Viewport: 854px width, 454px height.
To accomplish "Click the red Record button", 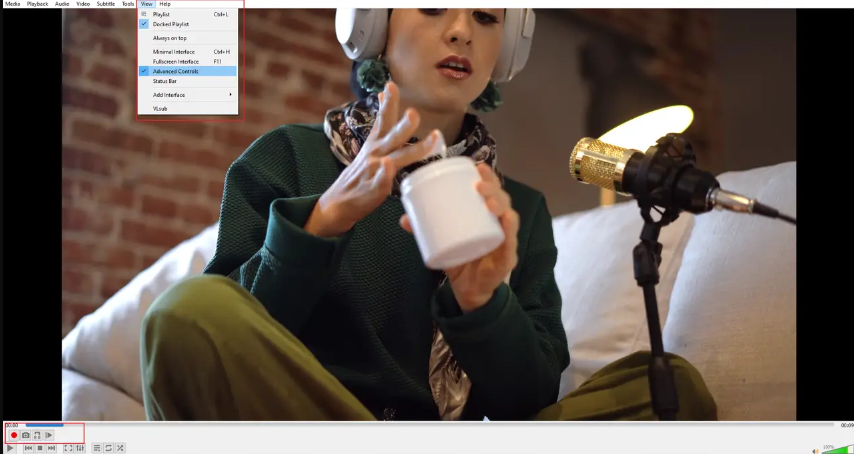I will point(14,435).
